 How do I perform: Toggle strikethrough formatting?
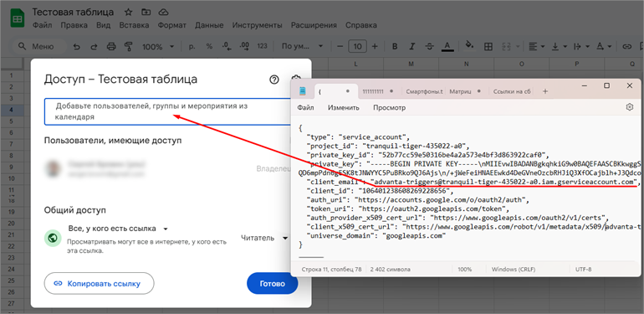pyautogui.click(x=430, y=46)
